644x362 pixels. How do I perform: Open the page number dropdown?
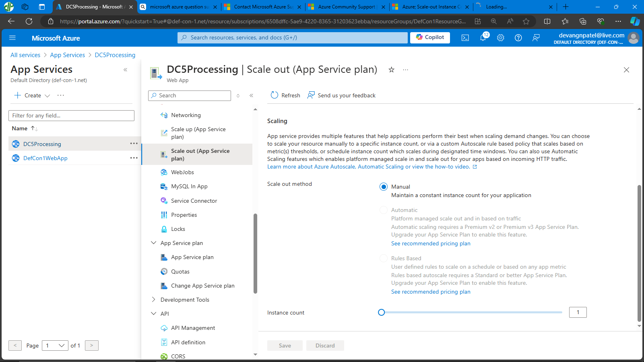(55, 345)
